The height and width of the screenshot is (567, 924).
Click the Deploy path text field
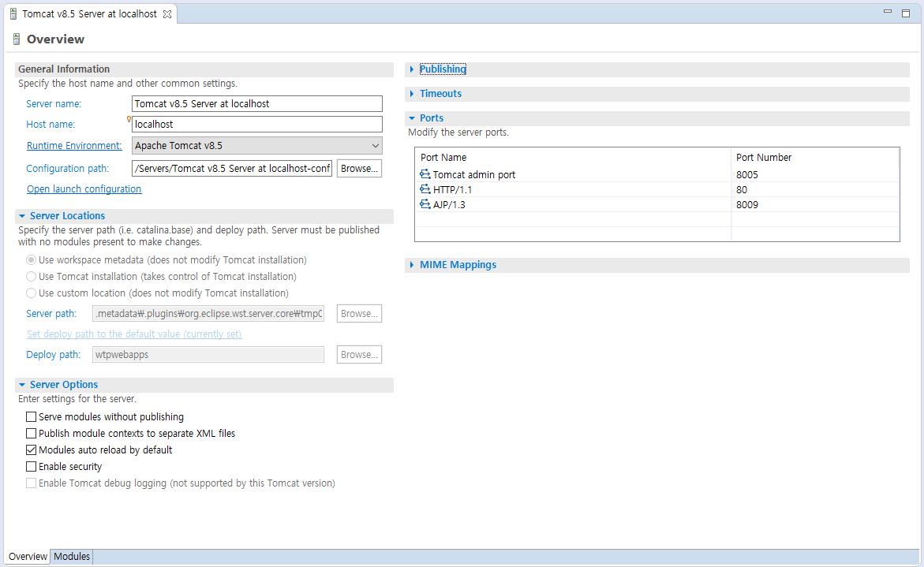(x=208, y=354)
